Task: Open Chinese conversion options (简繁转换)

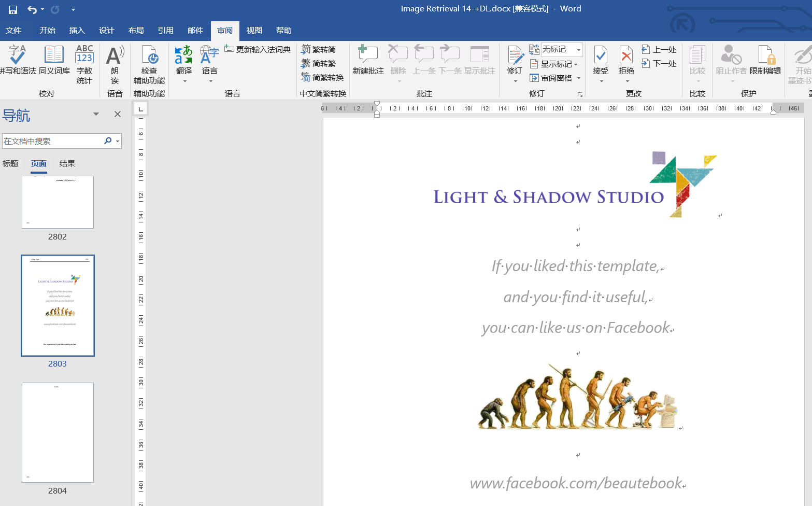Action: (322, 77)
